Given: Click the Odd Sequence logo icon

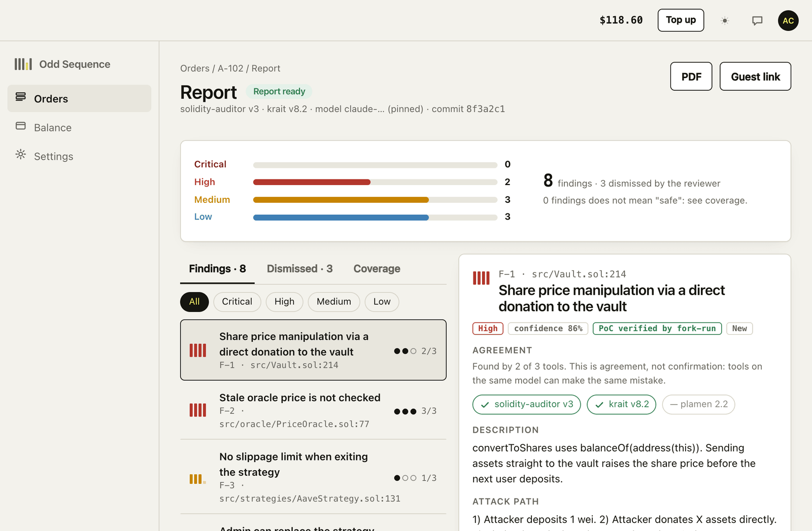Looking at the screenshot, I should [x=23, y=64].
